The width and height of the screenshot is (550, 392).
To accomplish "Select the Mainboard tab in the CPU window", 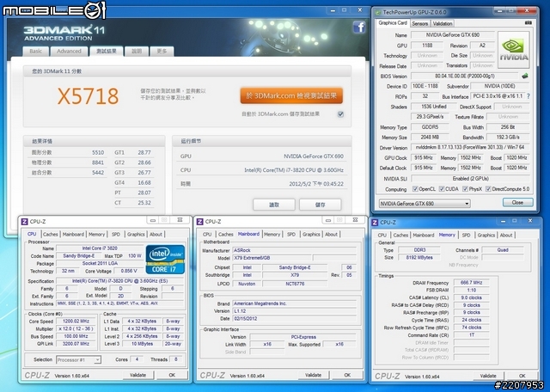I will [x=73, y=234].
